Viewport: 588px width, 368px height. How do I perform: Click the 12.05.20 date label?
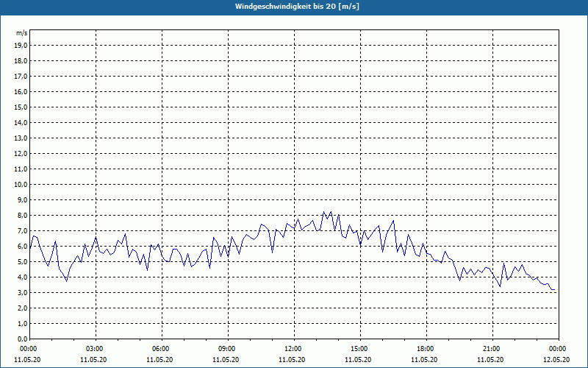point(556,360)
